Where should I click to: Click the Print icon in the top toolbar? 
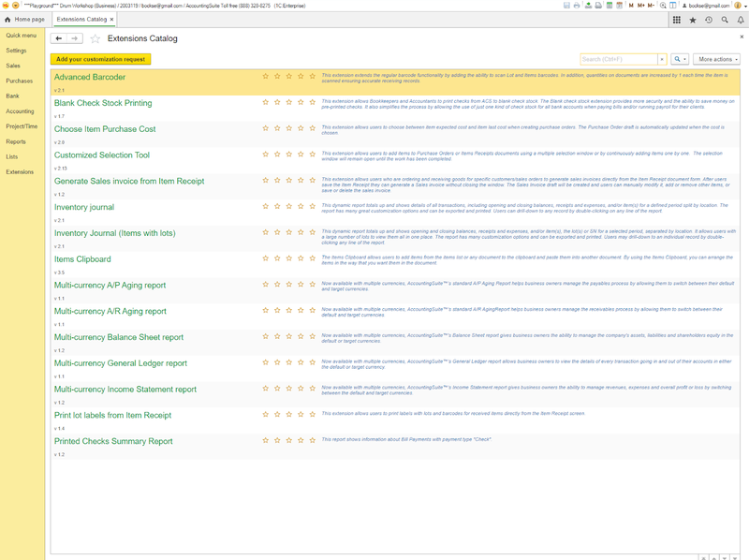coord(577,6)
